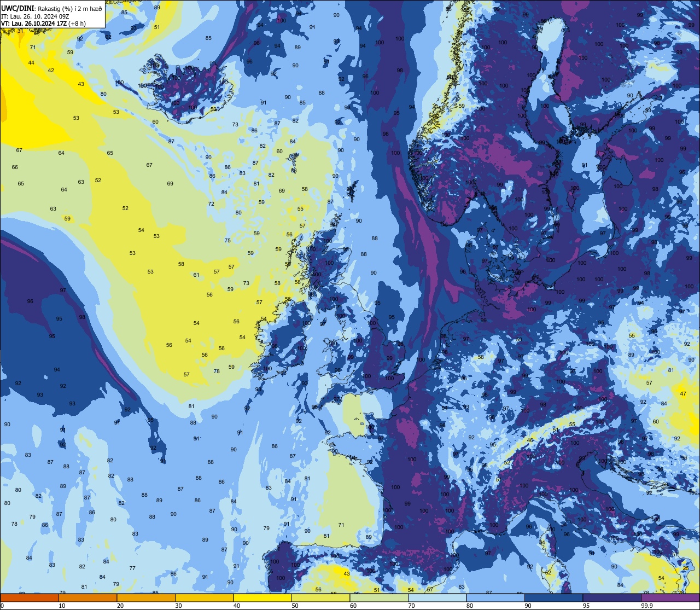Click the 'IT: Lau. 26. 10. 2024 09Z' line

[34, 16]
